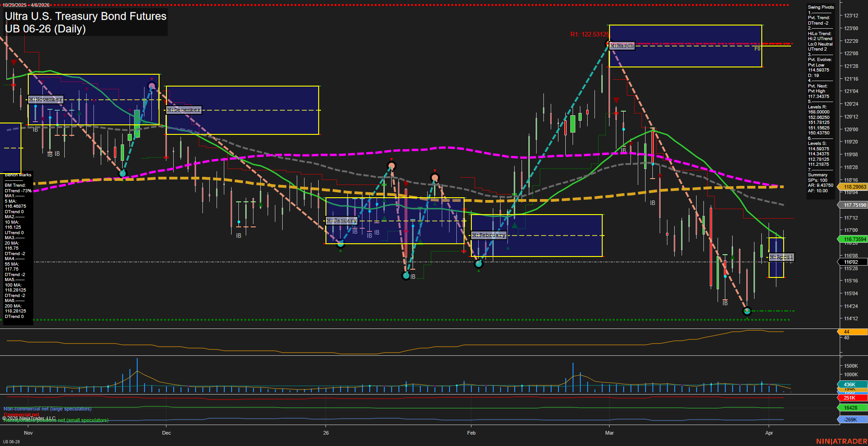
Task: Click the M:December monthly label
Action: pyautogui.click(x=184, y=110)
